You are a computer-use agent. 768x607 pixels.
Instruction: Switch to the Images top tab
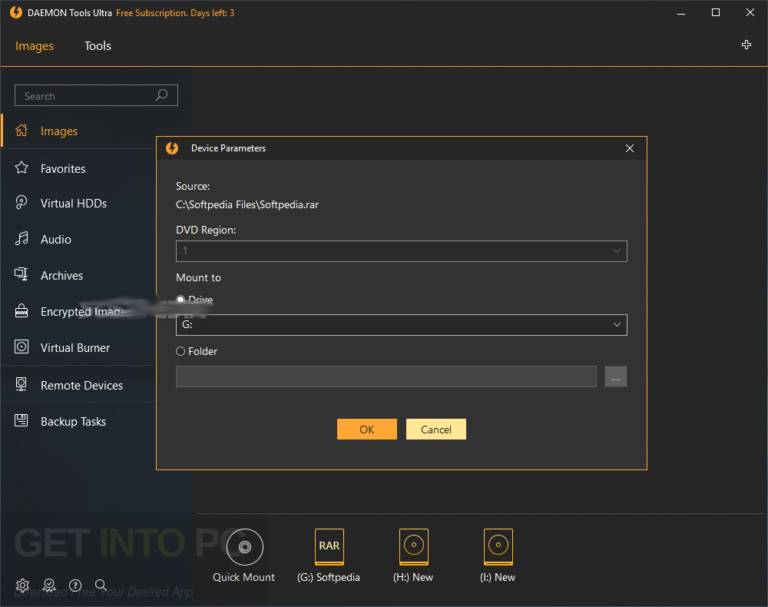pos(34,46)
